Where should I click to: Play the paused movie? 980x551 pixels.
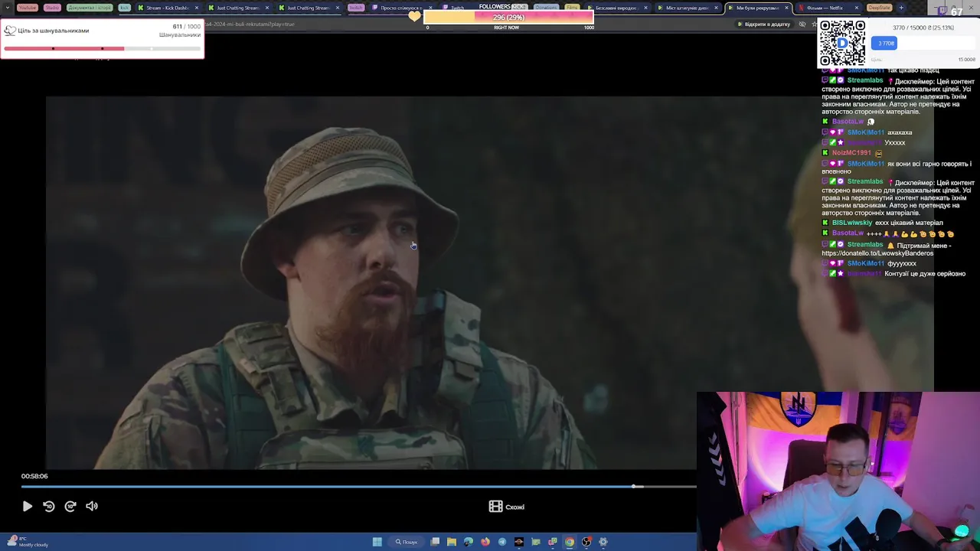pos(27,506)
